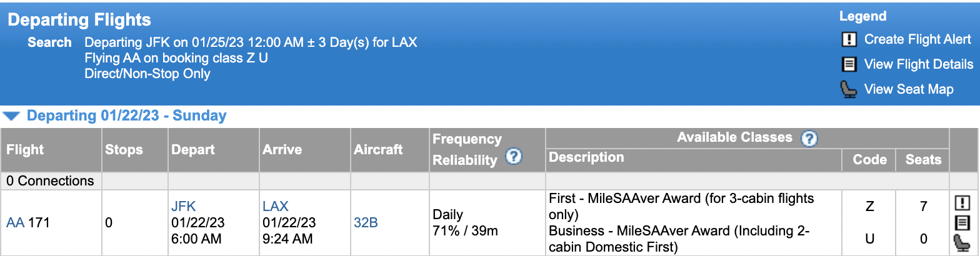Click the flight alert icon in AA 171 row
Viewport: 980px width, 256px height.
click(962, 203)
